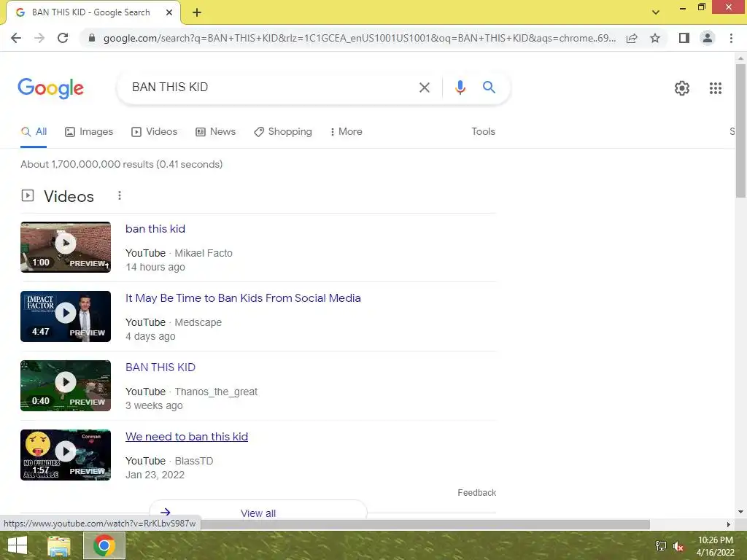
Task: Play the 0:40 Thanos_the_great thumbnail
Action: pyautogui.click(x=66, y=386)
